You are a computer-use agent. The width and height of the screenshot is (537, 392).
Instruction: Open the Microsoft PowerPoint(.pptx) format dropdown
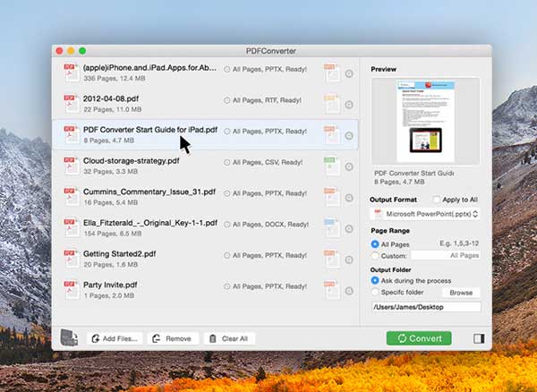[425, 214]
